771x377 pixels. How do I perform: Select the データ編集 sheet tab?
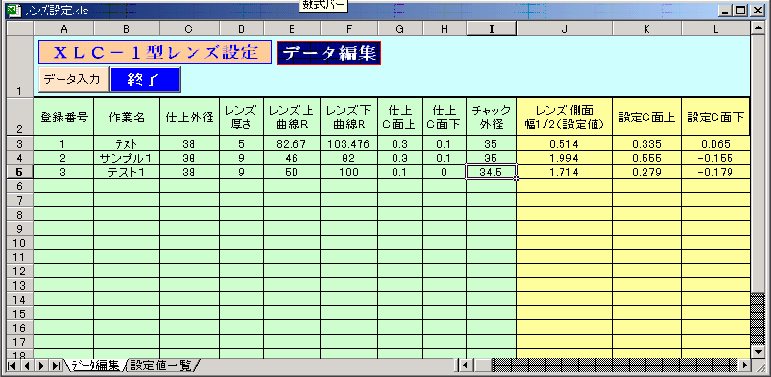pos(95,365)
